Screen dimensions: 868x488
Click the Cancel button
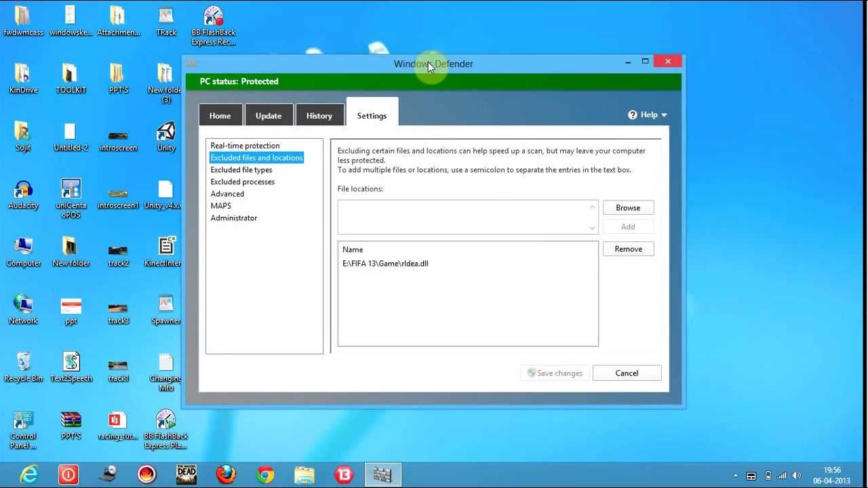click(x=627, y=373)
